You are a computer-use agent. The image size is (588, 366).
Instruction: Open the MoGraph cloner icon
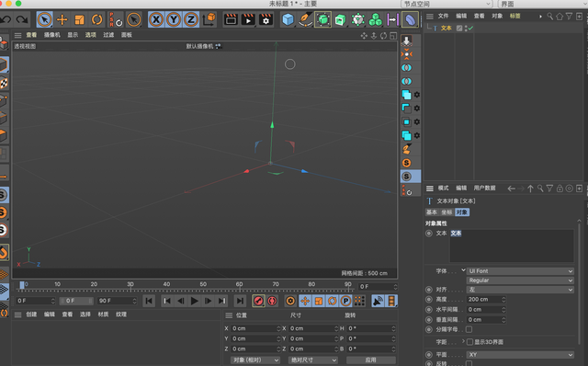click(375, 19)
